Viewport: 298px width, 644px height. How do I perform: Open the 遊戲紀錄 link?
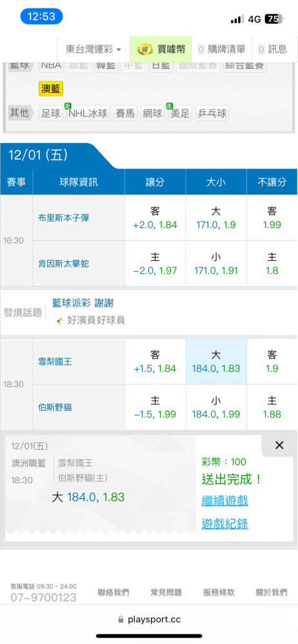click(x=224, y=524)
